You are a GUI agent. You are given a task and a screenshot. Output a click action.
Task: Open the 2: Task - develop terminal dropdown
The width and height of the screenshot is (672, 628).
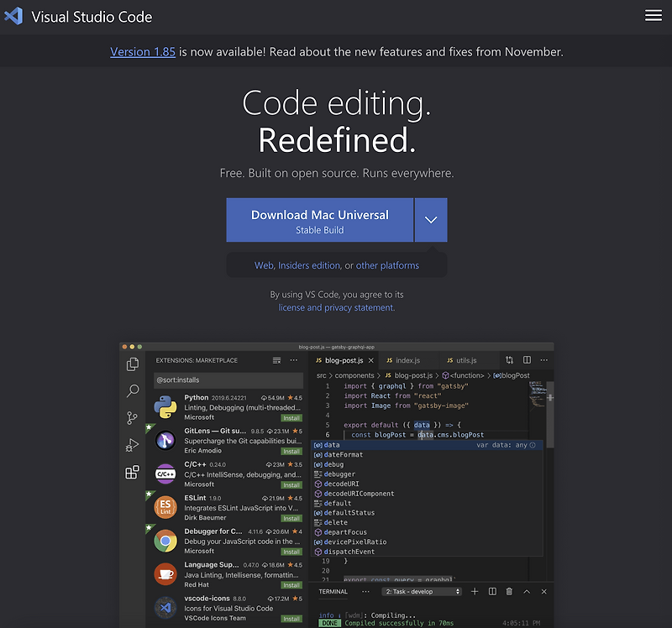tap(422, 592)
